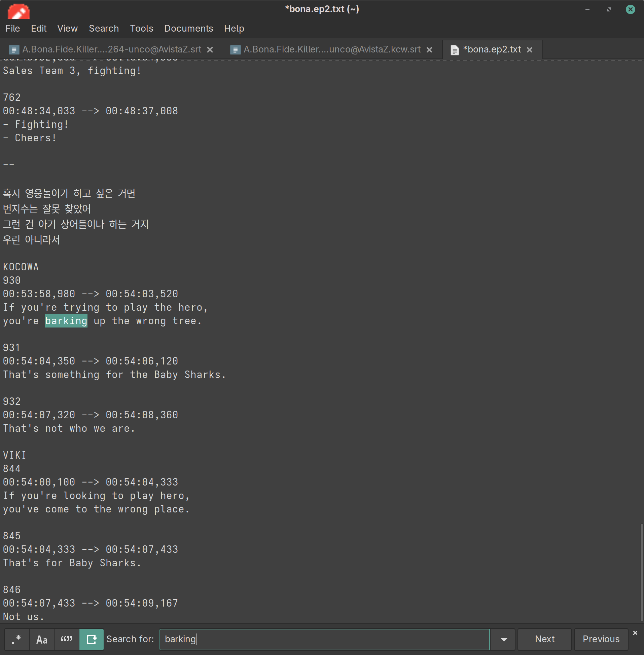Click timestamp '00:53:58,980 --> 00:54:03,520'
Image resolution: width=644 pixels, height=655 pixels.
pyautogui.click(x=90, y=294)
